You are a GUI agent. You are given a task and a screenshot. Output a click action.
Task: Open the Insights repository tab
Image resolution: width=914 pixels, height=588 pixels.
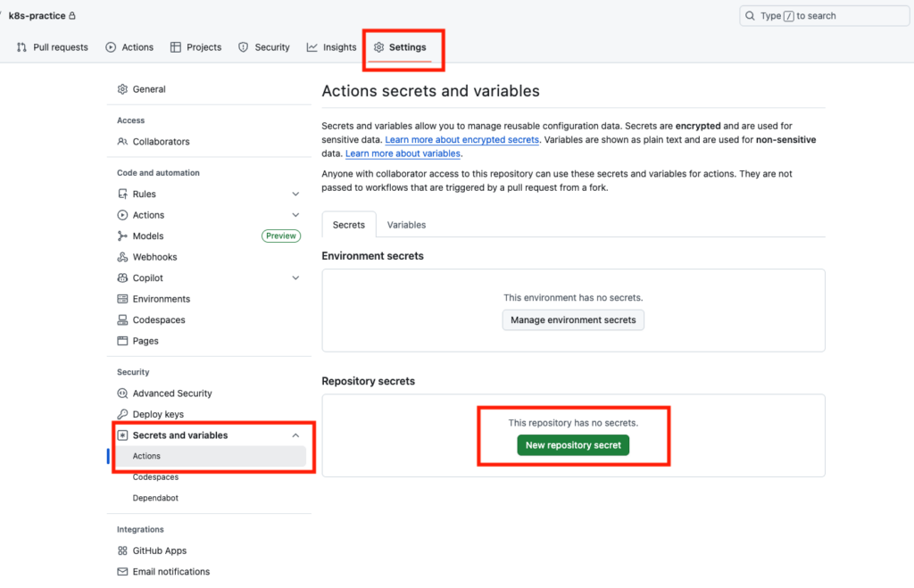click(x=331, y=47)
